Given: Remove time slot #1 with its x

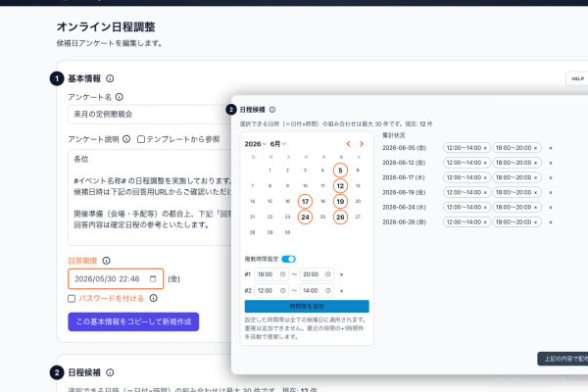Looking at the screenshot, I should [x=341, y=274].
